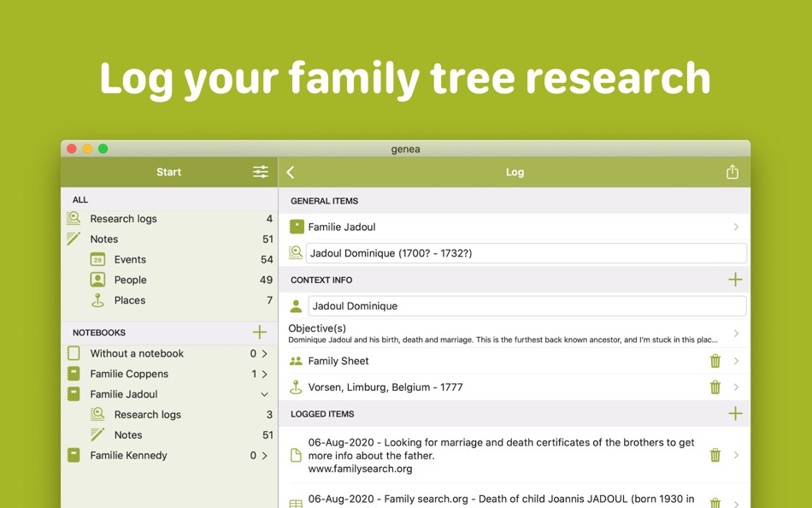Image resolution: width=812 pixels, height=508 pixels.
Task: Open Notes under Familie Jadoul
Action: click(169, 435)
